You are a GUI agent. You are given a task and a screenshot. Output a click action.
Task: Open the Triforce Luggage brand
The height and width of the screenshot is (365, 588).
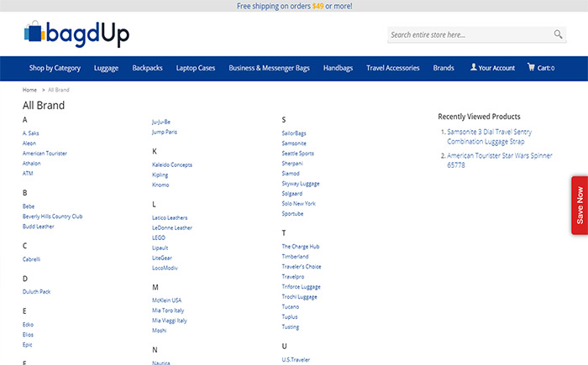click(x=301, y=287)
